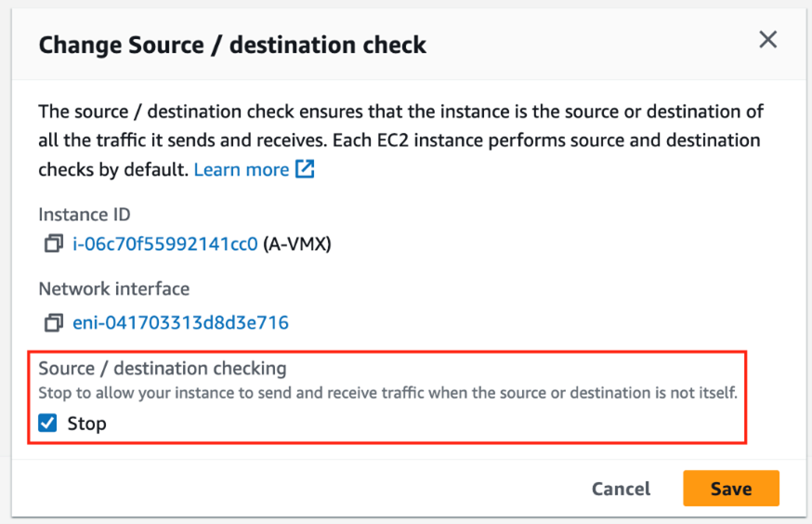Copy the instance ID to clipboard

(52, 244)
